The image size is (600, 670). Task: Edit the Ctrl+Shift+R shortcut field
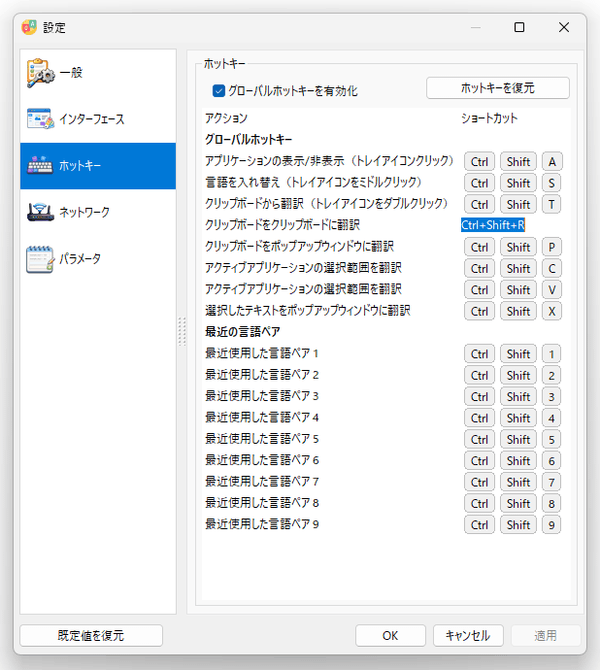pos(493,225)
